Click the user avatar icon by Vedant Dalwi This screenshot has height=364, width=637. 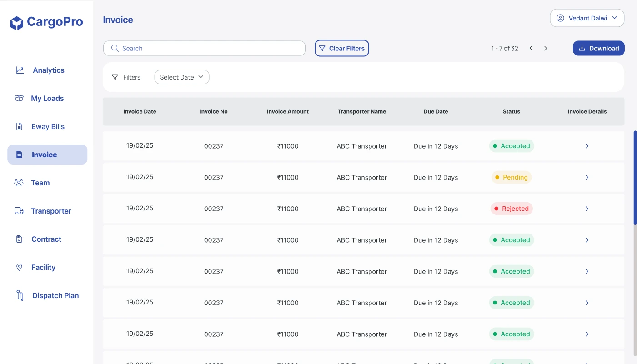(x=560, y=18)
